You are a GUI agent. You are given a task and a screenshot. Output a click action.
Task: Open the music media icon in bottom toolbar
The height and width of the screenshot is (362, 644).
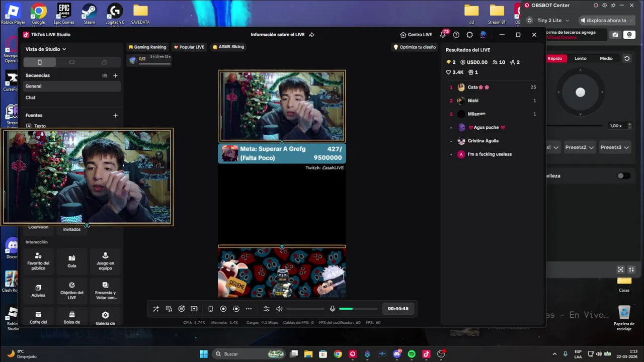tap(169, 309)
